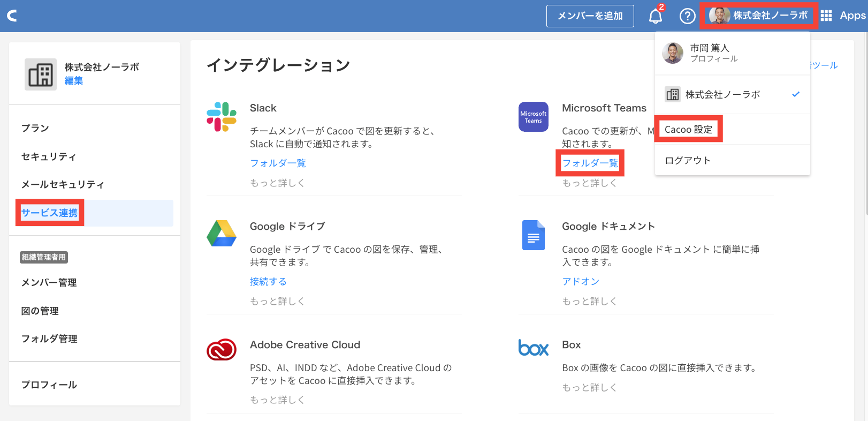Click Microsoft Teams フォルダ一覧 link

pyautogui.click(x=590, y=163)
